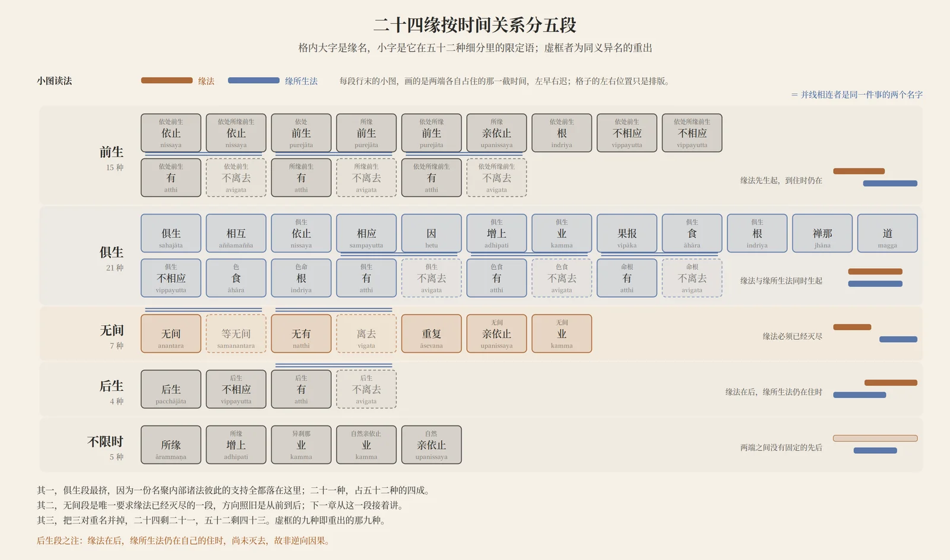Click the orange 缘法 legend swatch
The height and width of the screenshot is (560, 950).
tap(167, 81)
